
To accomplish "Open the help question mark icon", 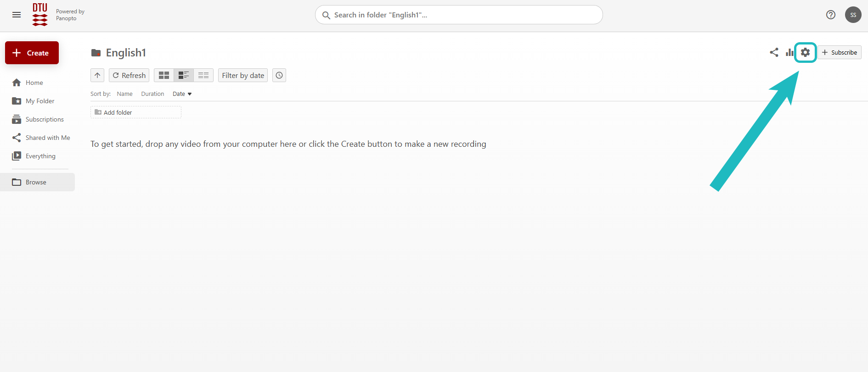I will 830,15.
